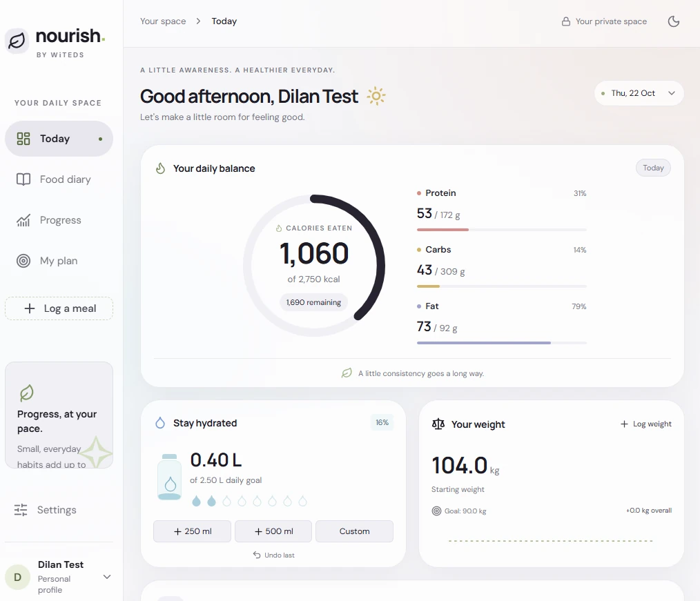700x601 pixels.
Task: Click the leaf icon in the Progress promo card
Action: [x=27, y=393]
